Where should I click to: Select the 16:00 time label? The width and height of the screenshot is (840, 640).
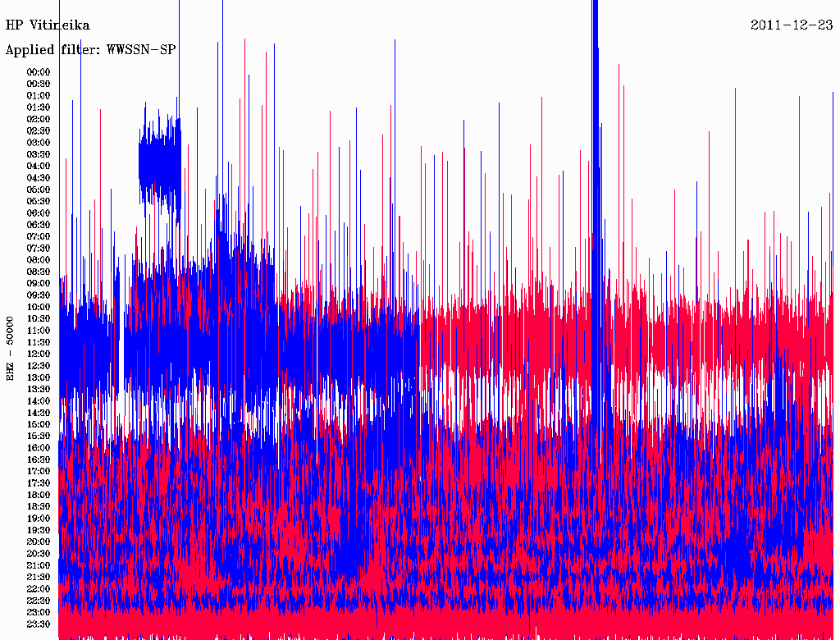(39, 448)
